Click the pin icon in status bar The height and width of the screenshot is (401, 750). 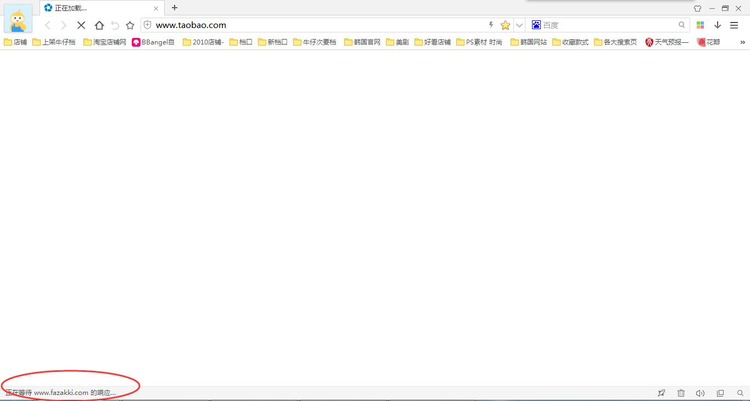tap(661, 393)
